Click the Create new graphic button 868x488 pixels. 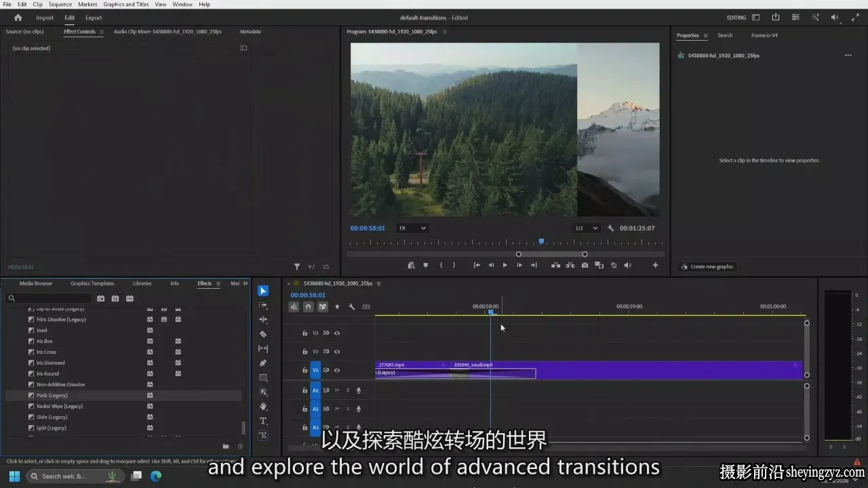(707, 266)
